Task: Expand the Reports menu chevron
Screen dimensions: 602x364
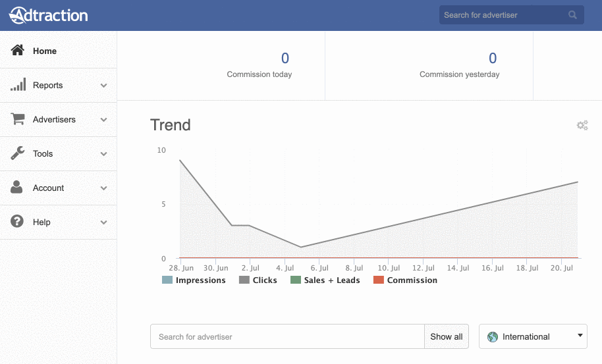Action: tap(103, 86)
